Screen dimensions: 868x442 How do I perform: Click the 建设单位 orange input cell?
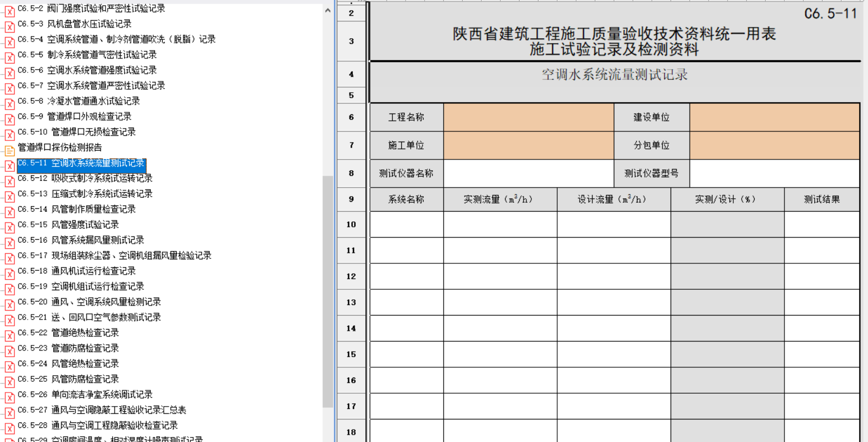tap(774, 117)
